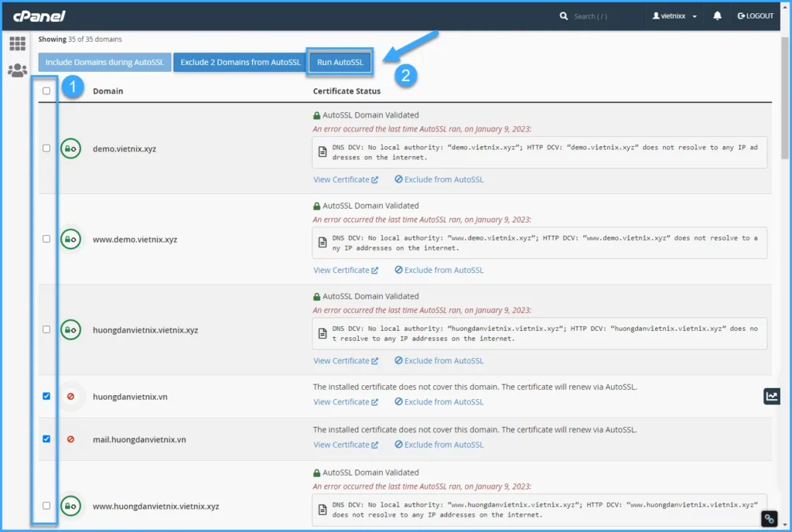Open View Certificate link for demo.vietnix.xyz

pyautogui.click(x=345, y=179)
